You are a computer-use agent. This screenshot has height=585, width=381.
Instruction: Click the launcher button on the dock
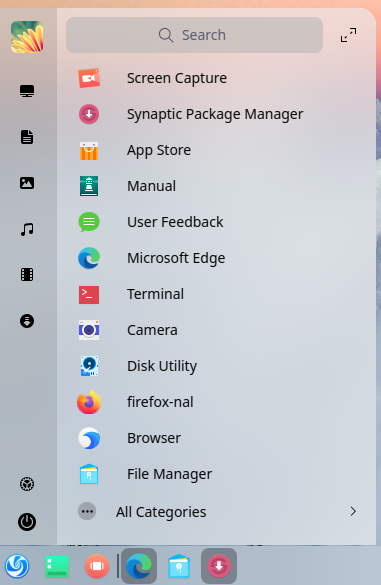[17, 566]
